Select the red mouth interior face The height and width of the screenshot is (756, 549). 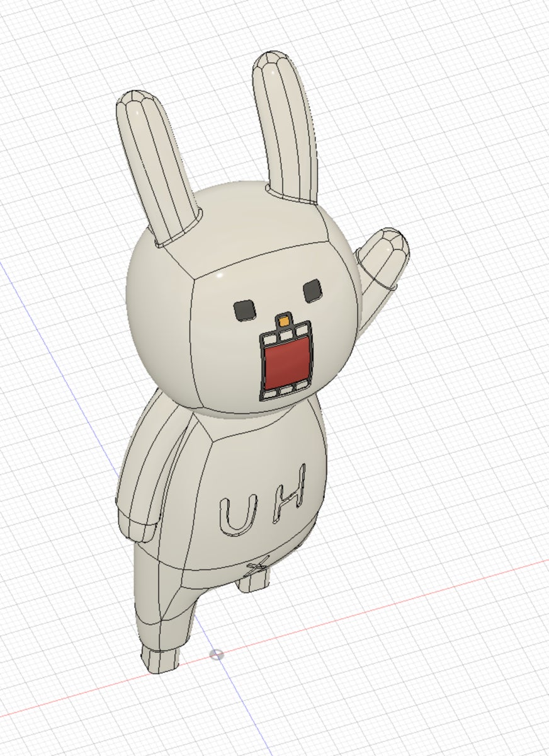tap(286, 364)
